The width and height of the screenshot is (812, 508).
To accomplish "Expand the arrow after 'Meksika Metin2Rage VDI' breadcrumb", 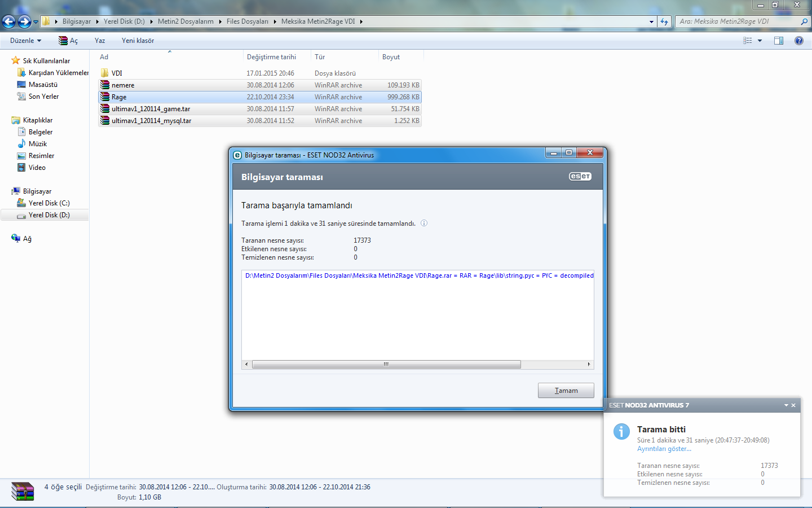I will (x=361, y=21).
